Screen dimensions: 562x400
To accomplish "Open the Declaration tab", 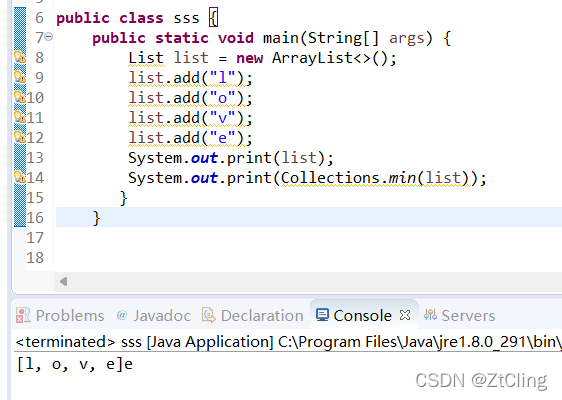I will [253, 315].
